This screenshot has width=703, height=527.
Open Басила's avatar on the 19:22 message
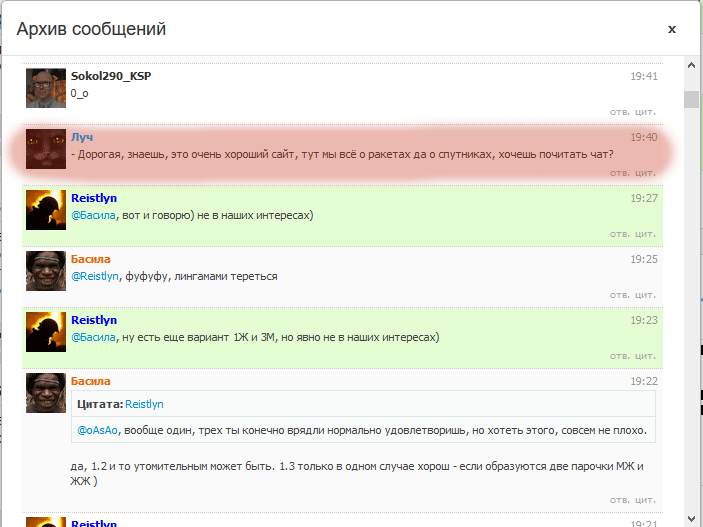pyautogui.click(x=46, y=393)
